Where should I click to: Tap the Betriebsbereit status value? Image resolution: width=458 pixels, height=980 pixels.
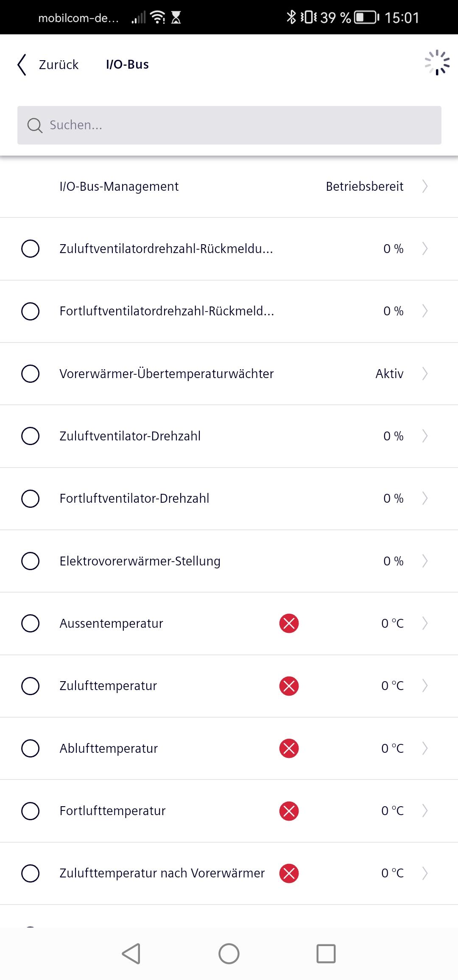tap(365, 186)
